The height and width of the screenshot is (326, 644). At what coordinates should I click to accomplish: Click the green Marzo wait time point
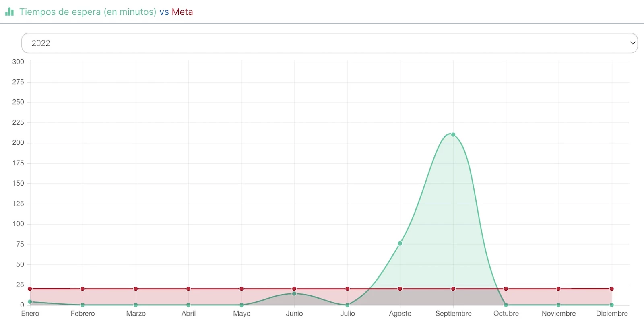point(136,305)
